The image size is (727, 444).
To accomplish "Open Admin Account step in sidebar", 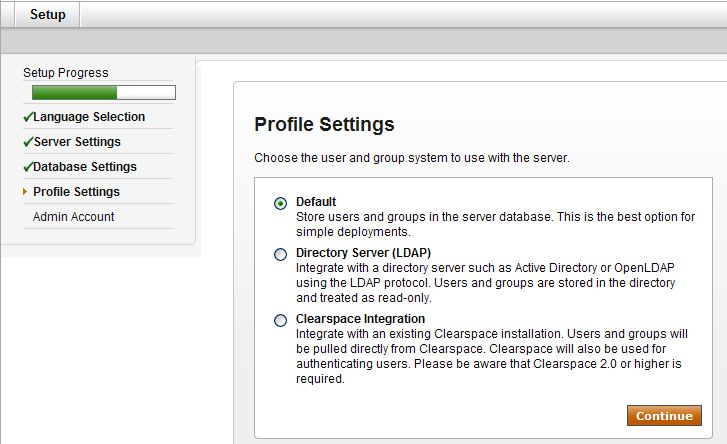I will point(73,216).
